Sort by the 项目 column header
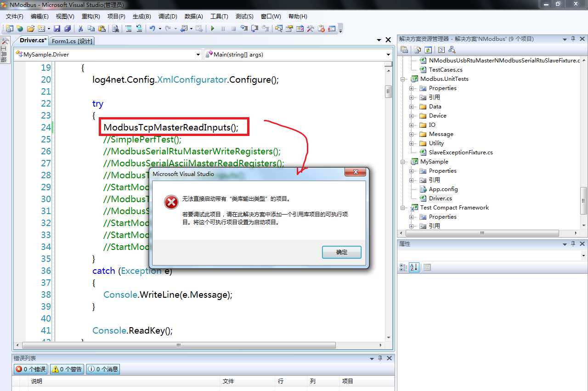 click(x=367, y=381)
